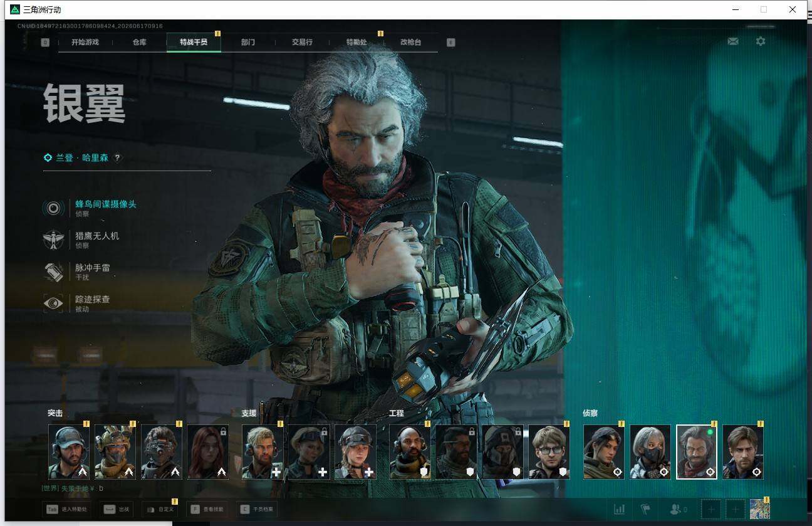Screen dimensions: 812x526
Task: Select the locked hooded masked 工程 operator
Action: [x=502, y=452]
